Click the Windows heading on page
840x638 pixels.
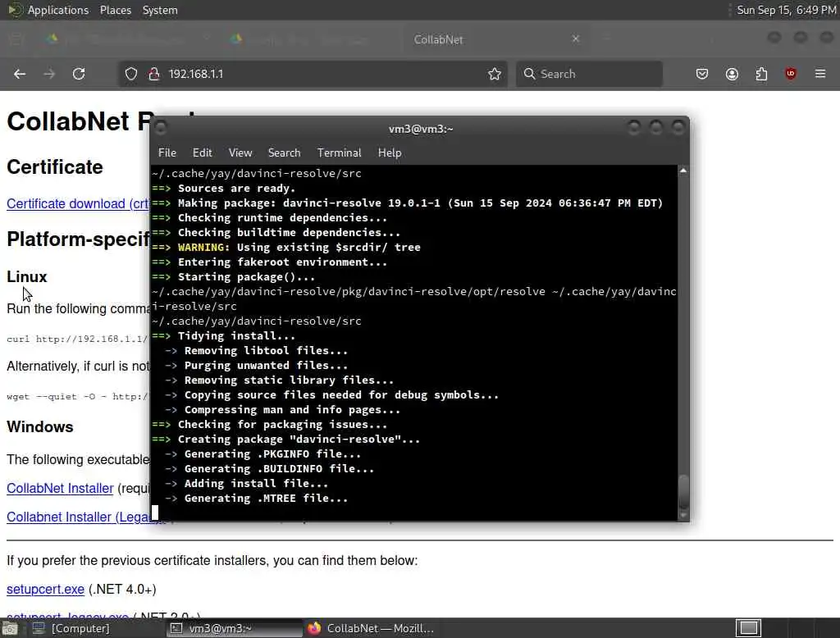40,427
